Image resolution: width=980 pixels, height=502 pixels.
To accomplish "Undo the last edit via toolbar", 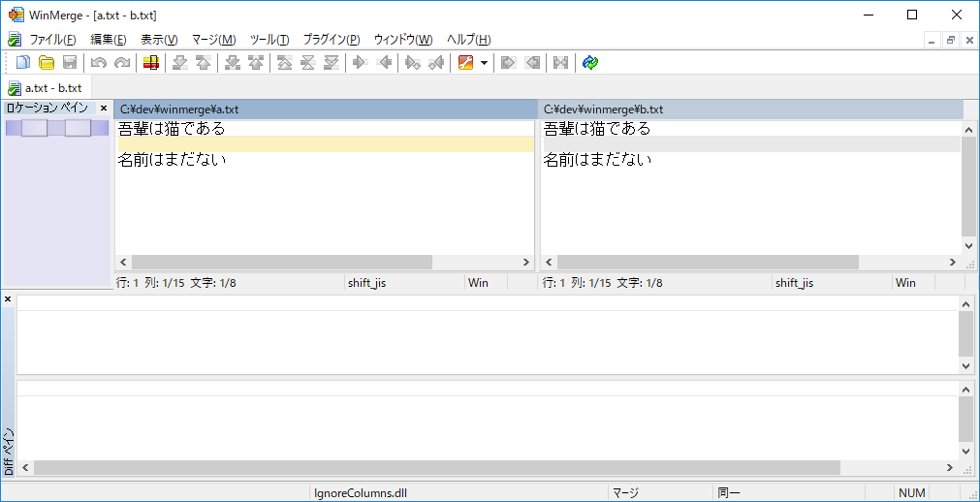I will tap(98, 63).
